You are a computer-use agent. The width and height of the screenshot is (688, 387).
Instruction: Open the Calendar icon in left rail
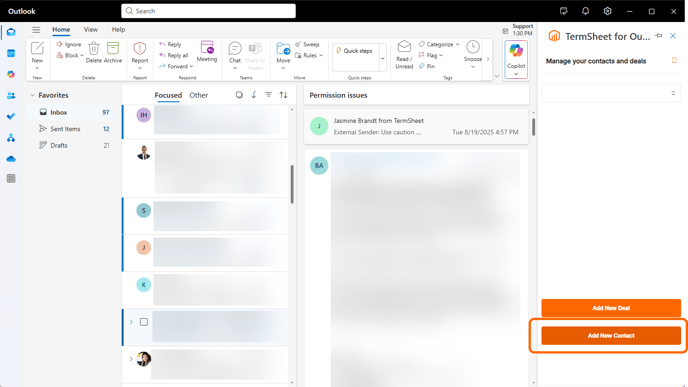tap(11, 53)
